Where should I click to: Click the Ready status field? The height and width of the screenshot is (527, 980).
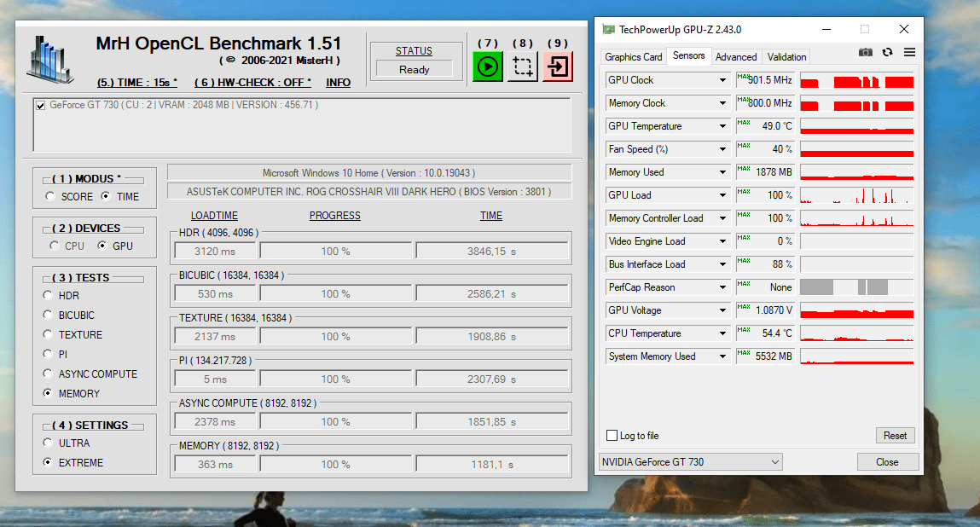pos(414,69)
